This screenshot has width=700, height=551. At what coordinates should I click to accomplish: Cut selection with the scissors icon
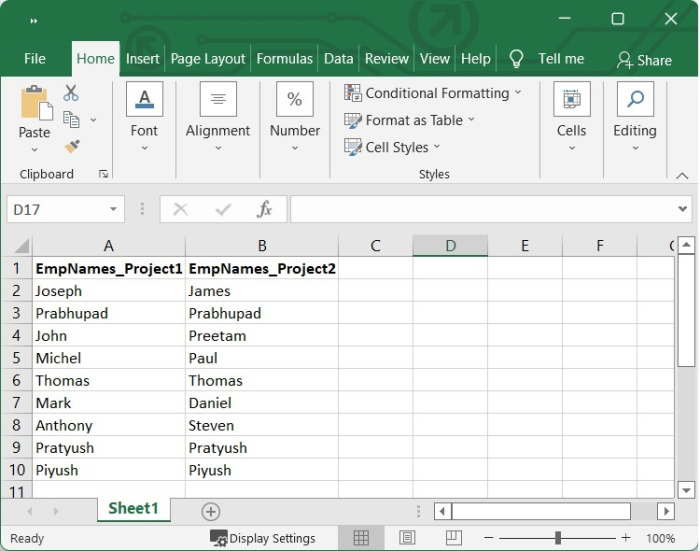[x=71, y=93]
